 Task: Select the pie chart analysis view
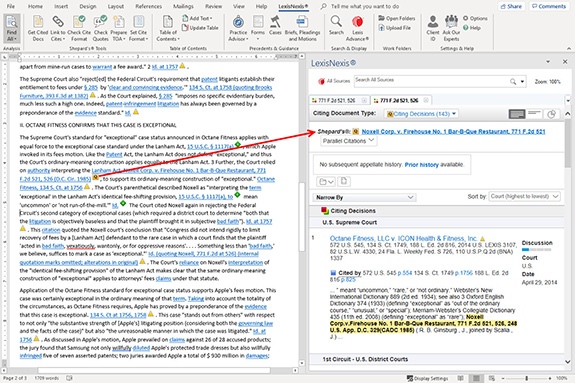click(x=552, y=114)
